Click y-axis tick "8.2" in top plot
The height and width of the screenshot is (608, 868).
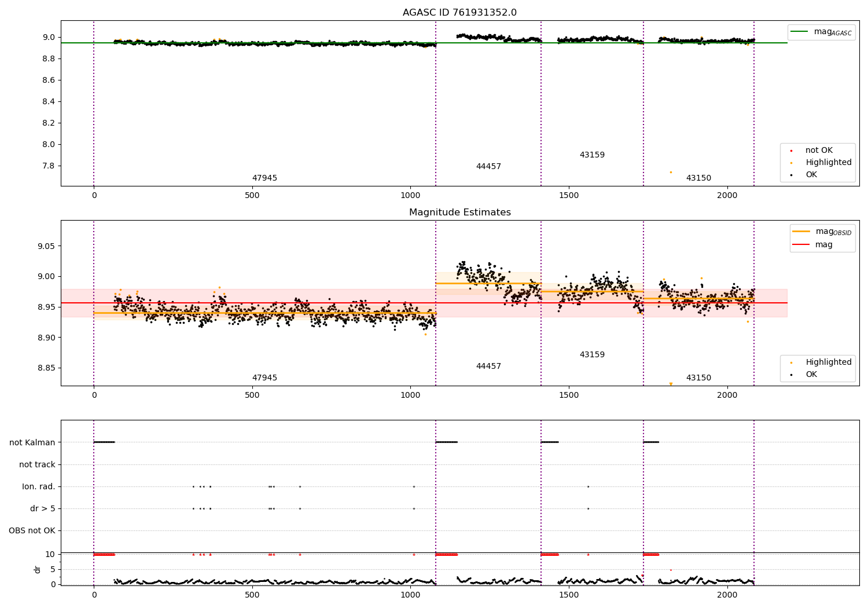click(x=48, y=123)
